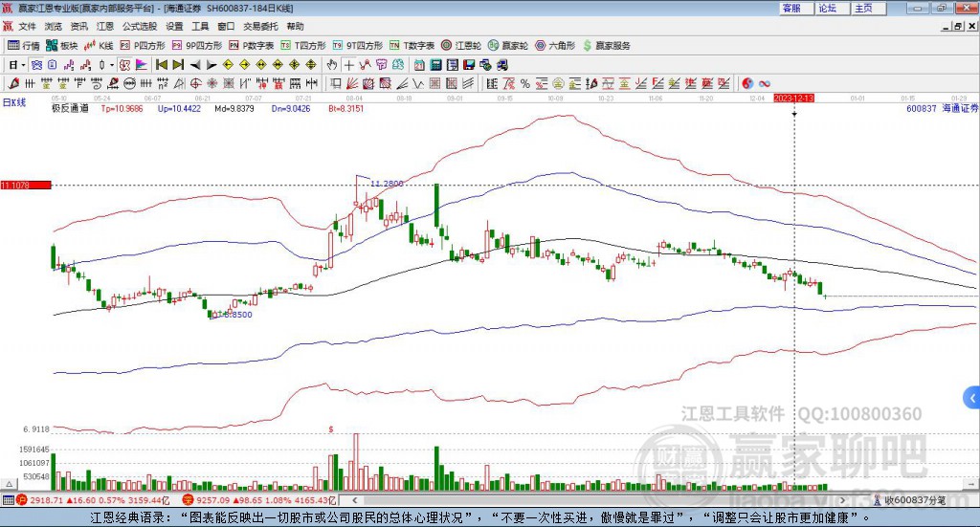This screenshot has height=527, width=980.
Task: Click the black left arrow step icon
Action: [195, 65]
